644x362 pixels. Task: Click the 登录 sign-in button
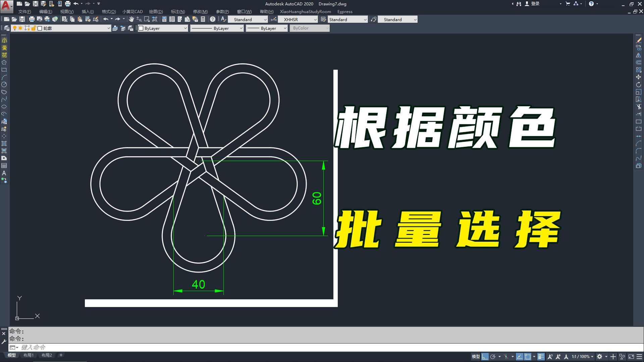[x=533, y=4]
